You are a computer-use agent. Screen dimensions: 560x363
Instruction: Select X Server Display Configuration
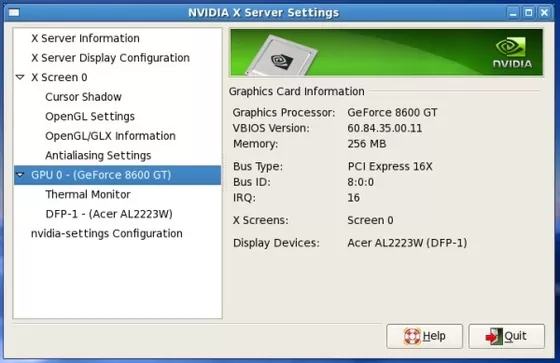[110, 58]
